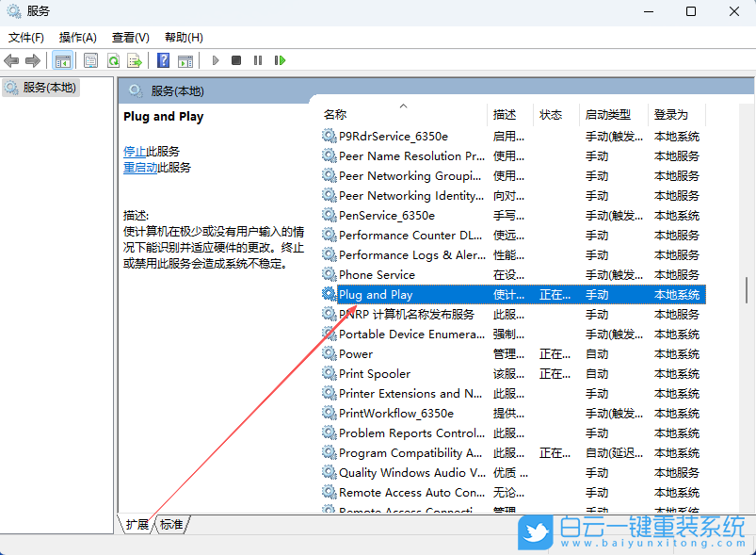The height and width of the screenshot is (555, 756).
Task: Open the 文件(F) menu
Action: point(25,37)
